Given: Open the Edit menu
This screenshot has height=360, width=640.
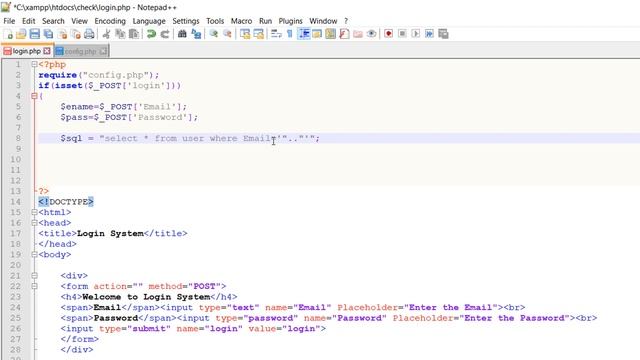Looking at the screenshot, I should (x=29, y=21).
